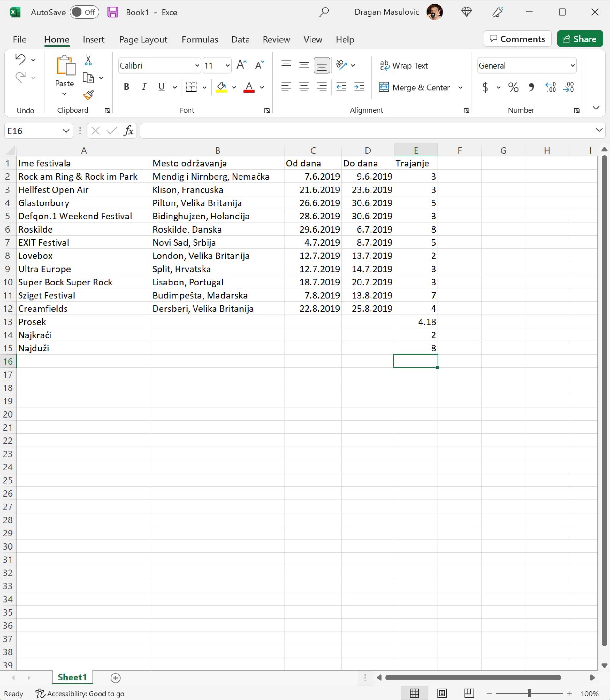Toggle Bold formatting
Image resolution: width=610 pixels, height=700 pixels.
pos(126,87)
